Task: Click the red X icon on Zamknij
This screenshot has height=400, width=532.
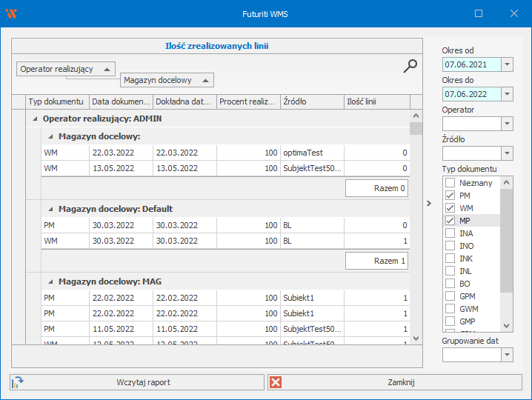Action: (x=276, y=382)
